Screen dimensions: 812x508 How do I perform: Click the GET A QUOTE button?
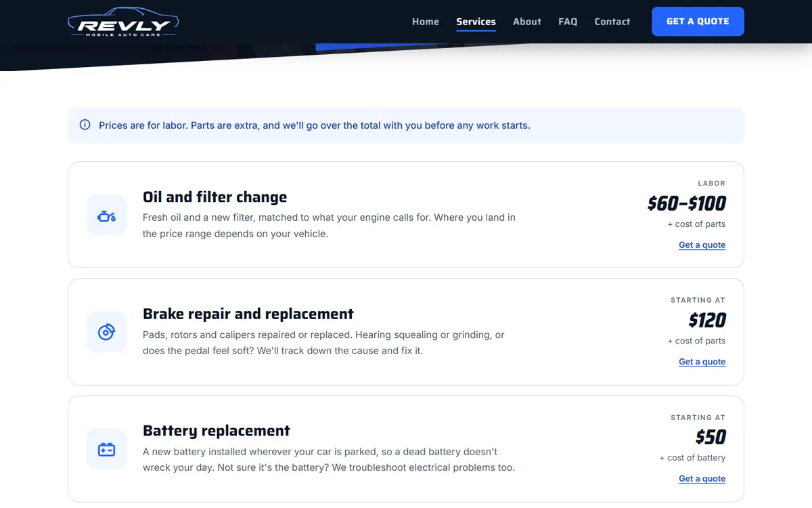698,22
